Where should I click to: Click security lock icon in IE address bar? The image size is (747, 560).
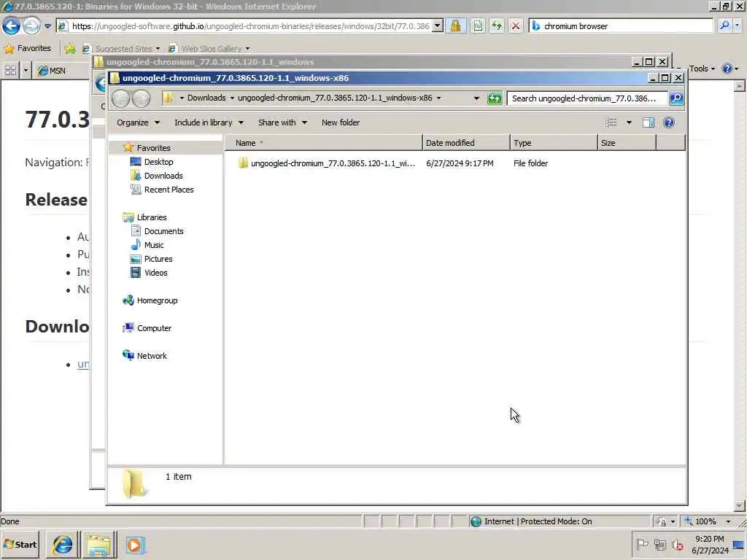pos(455,26)
